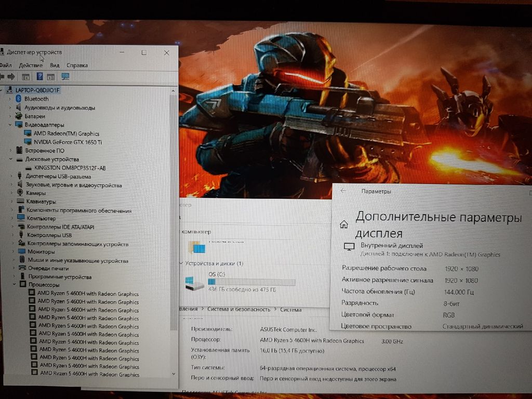Viewport: 532px width, 399px height.
Task: Click the Дополнительные параметры дисплея title
Action: tap(438, 225)
